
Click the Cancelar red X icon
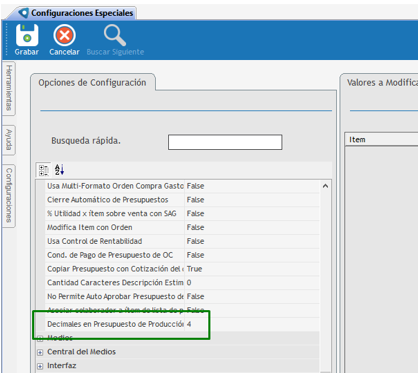64,35
